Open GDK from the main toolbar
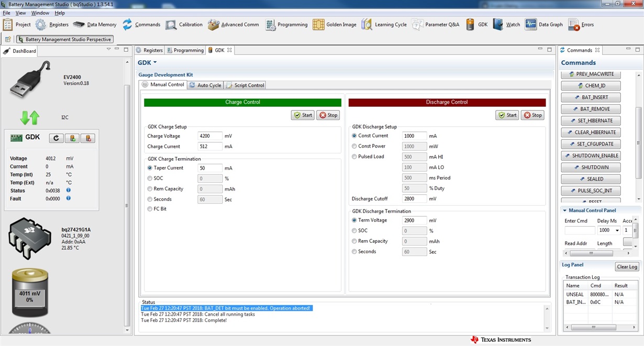Image resolution: width=644 pixels, height=346 pixels. click(x=476, y=25)
